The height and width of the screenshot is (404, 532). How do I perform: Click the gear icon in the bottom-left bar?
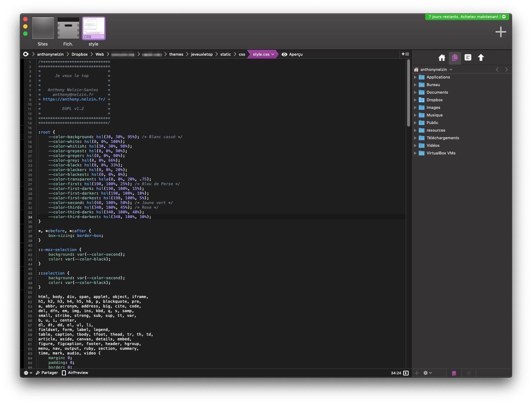click(26, 373)
